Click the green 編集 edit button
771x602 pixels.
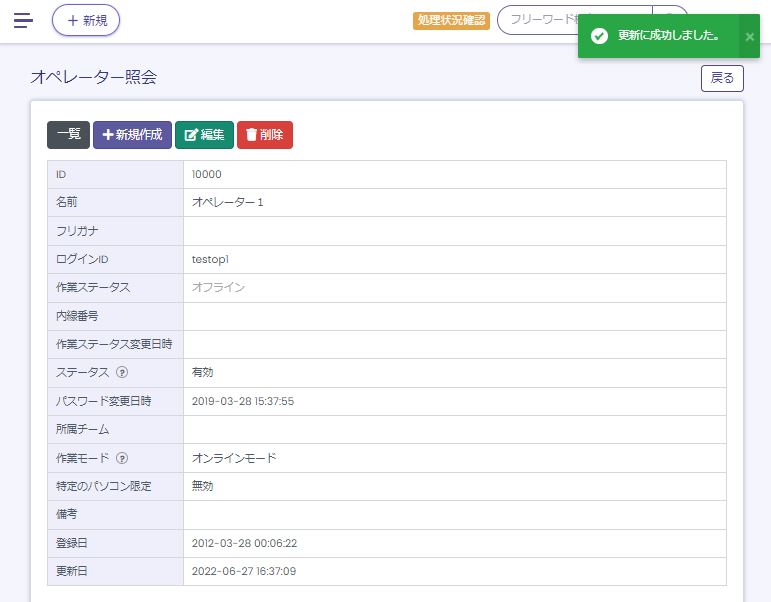[204, 135]
